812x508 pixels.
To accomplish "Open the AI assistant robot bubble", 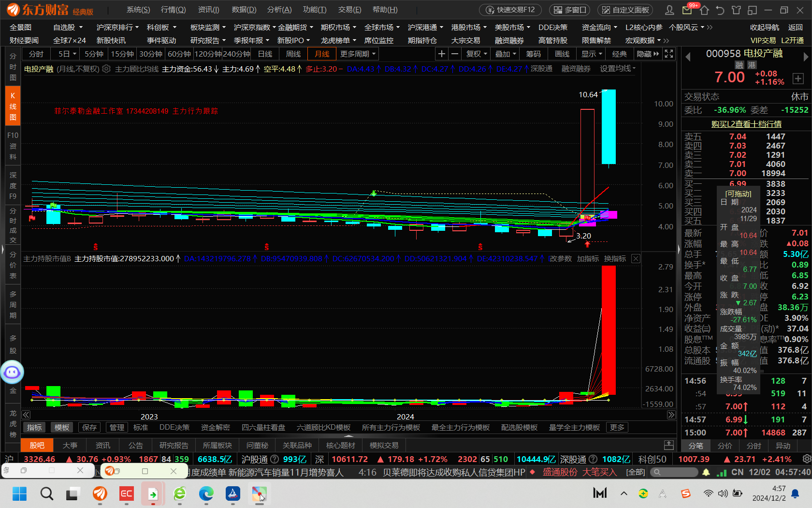I will (x=12, y=372).
